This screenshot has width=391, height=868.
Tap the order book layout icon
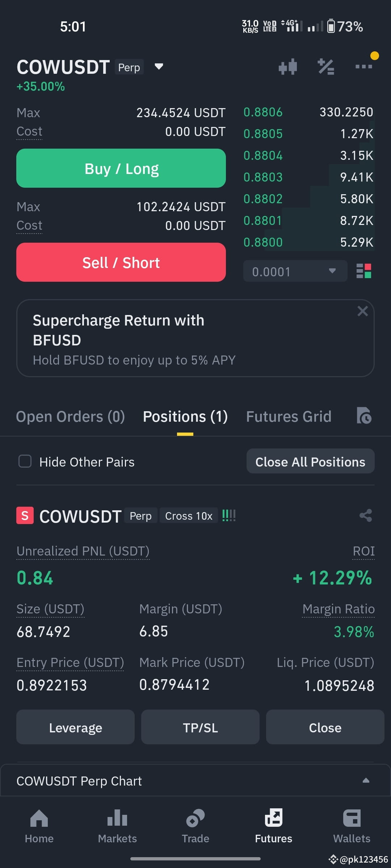364,271
